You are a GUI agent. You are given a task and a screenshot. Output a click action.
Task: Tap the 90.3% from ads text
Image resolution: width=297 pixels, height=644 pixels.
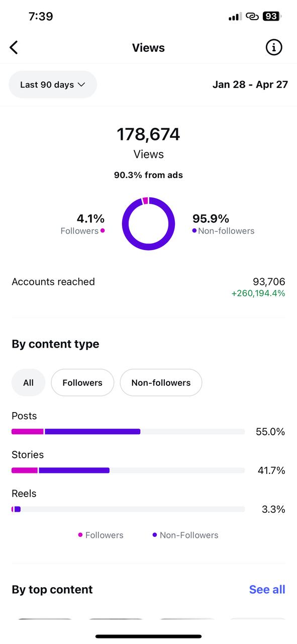[x=149, y=175]
